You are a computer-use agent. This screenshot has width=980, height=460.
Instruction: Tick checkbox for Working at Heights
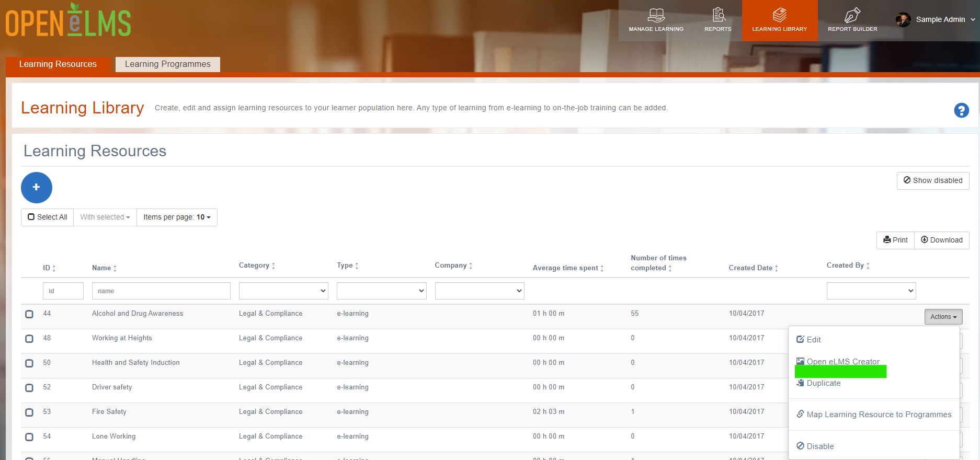point(29,339)
